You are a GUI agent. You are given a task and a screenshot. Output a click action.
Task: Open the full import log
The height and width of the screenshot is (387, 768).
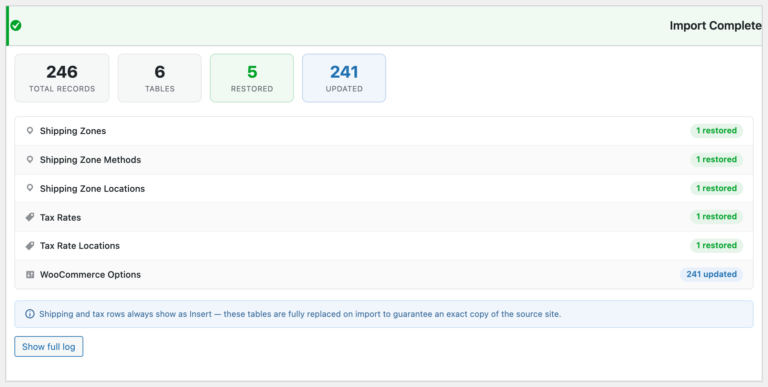pos(48,346)
